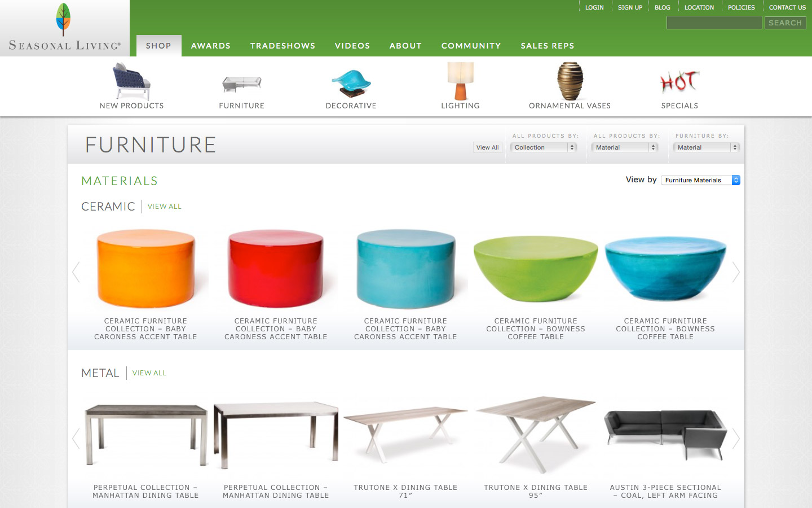This screenshot has height=508, width=812.
Task: Focus the search input field
Action: (x=714, y=23)
